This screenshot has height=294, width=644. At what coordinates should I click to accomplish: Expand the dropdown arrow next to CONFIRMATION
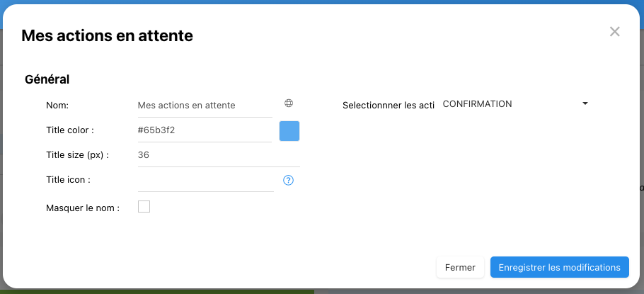[x=585, y=104]
